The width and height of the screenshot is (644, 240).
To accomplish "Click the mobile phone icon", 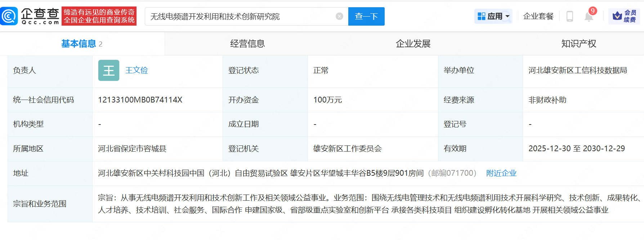I will (x=569, y=16).
